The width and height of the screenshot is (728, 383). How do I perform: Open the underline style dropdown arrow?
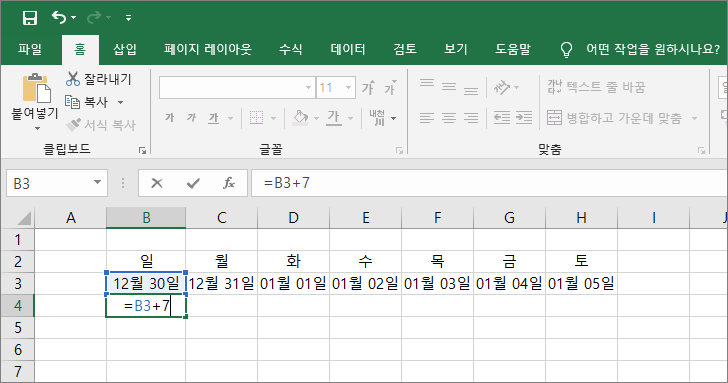[x=230, y=118]
